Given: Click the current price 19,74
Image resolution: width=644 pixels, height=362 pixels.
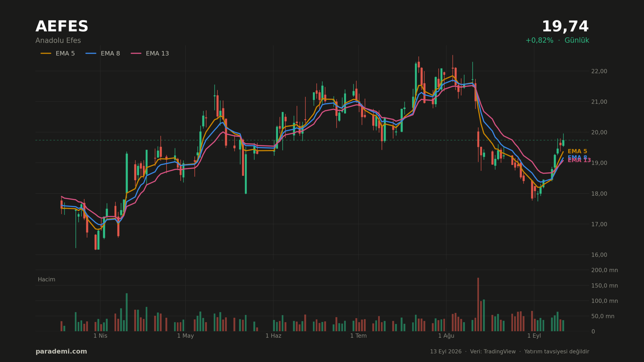Looking at the screenshot, I should tap(565, 27).
